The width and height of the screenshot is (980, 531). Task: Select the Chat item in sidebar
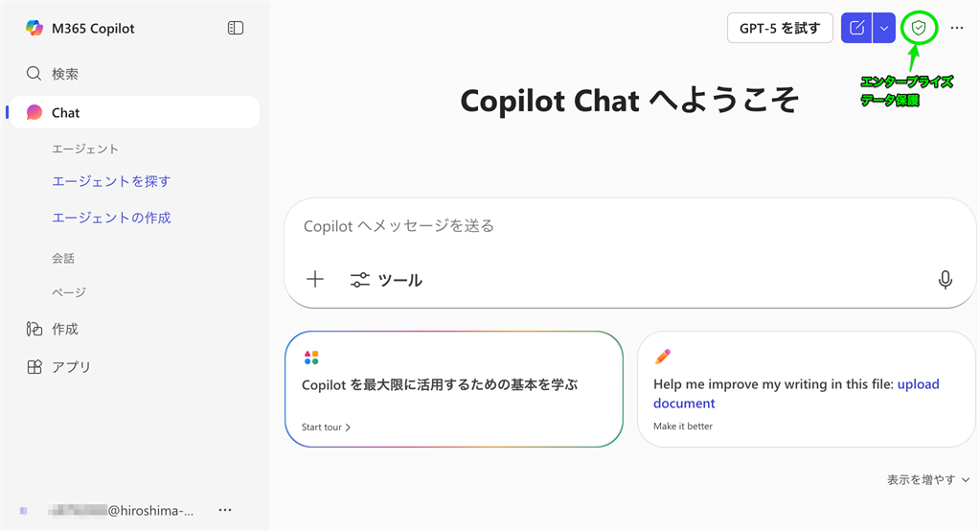tap(65, 112)
